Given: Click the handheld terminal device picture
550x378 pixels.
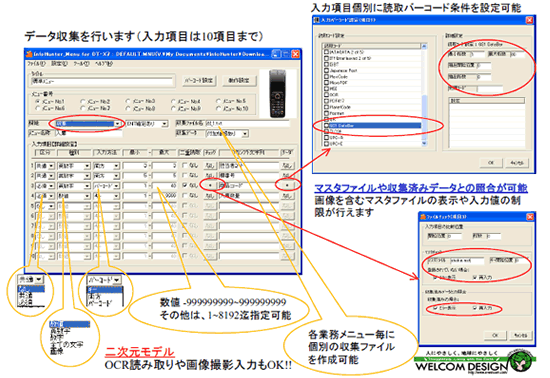Looking at the screenshot, I should pos(277,93).
